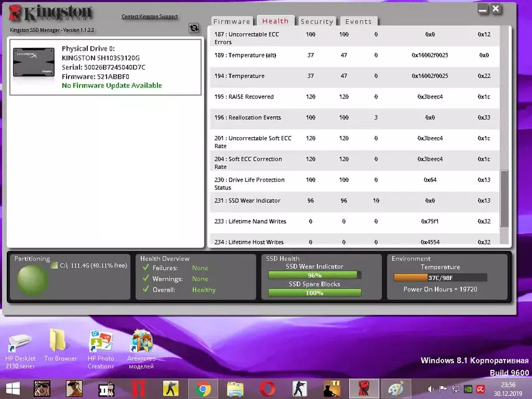
Task: Click 'Power On Hours = 19720' text
Action: [x=440, y=289]
